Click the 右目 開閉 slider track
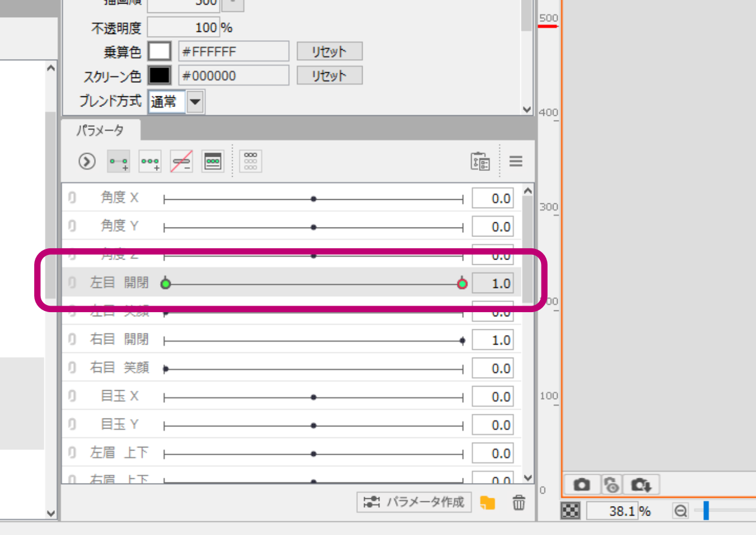Screen dimensions: 756x535 pyautogui.click(x=313, y=341)
